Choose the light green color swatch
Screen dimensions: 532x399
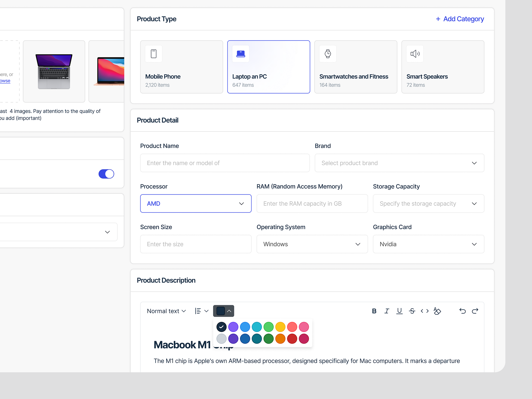269,327
